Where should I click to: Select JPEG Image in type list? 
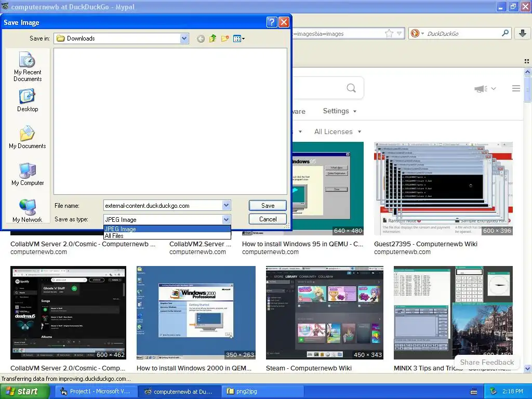click(x=167, y=229)
